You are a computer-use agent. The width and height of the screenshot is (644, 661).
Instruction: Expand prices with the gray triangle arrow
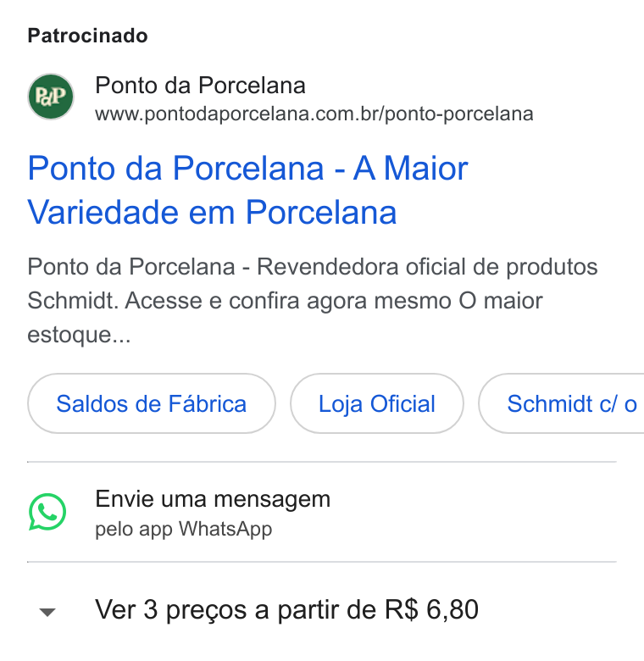[47, 612]
